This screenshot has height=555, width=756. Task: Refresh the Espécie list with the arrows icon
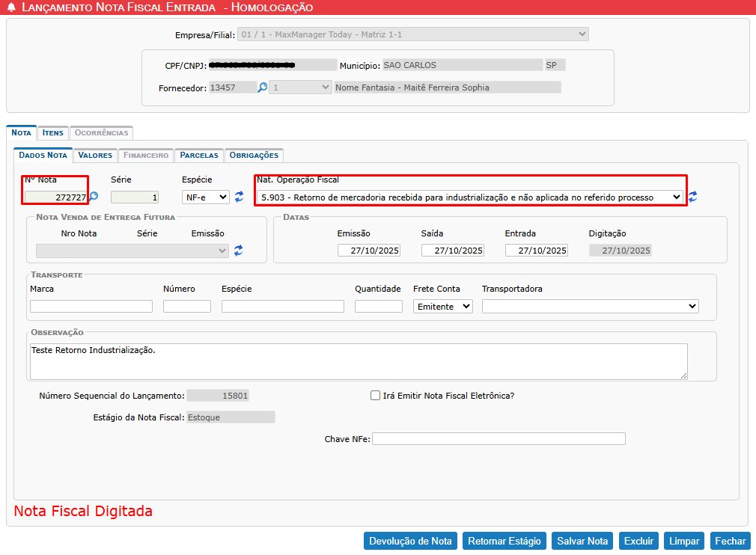pos(240,197)
